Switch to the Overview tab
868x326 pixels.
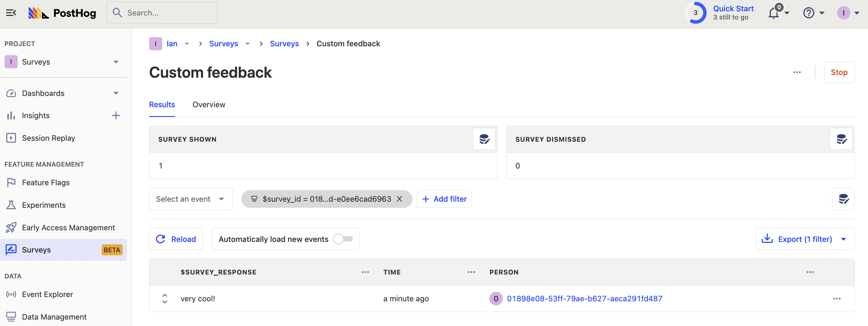[208, 105]
